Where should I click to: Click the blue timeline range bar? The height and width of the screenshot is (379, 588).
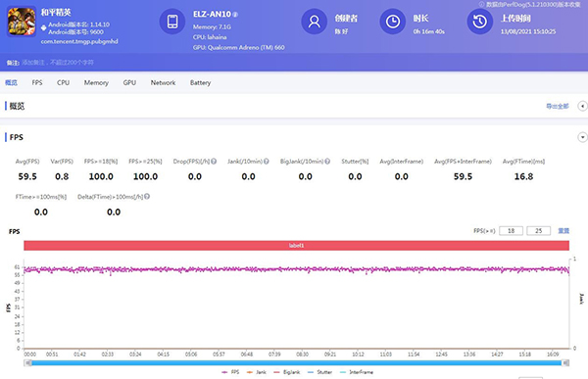[297, 363]
